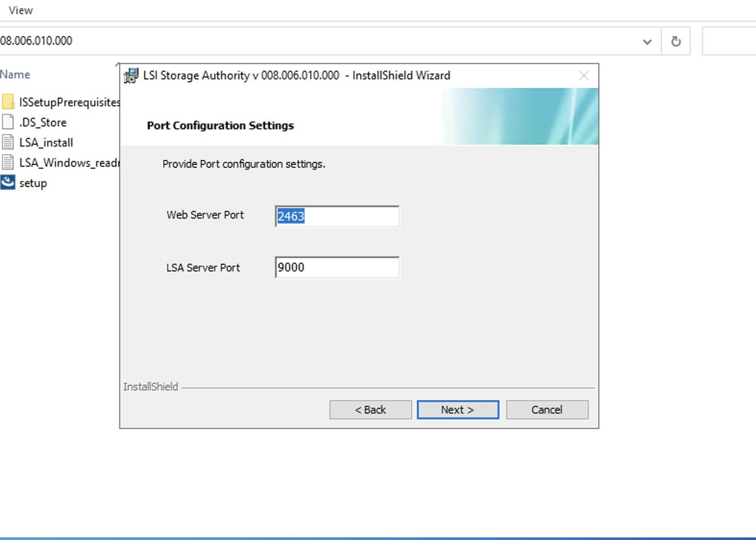Click the LSA Server Port label

203,268
